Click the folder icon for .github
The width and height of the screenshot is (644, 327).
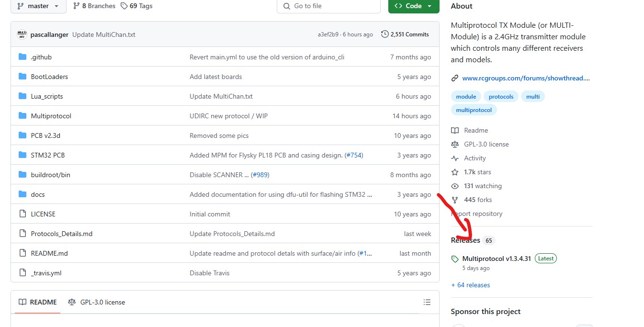coord(23,57)
